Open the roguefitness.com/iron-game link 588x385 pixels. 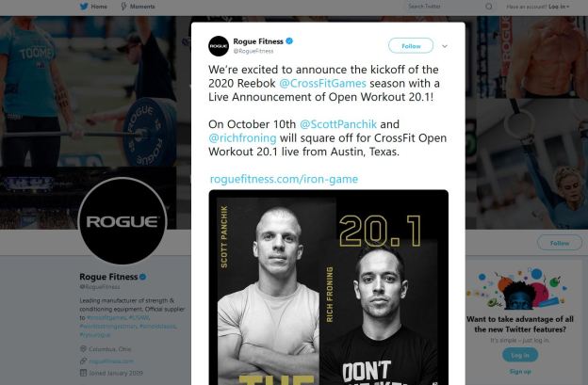click(284, 179)
